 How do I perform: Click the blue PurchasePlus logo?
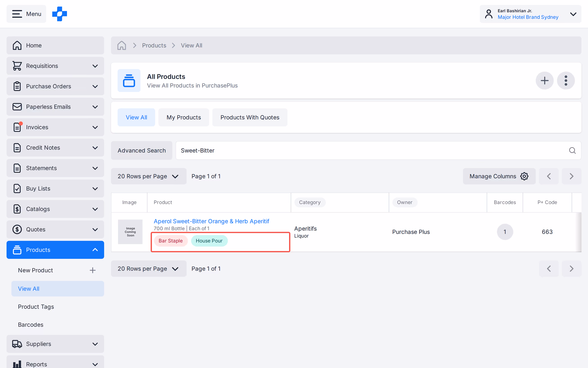[x=59, y=14]
